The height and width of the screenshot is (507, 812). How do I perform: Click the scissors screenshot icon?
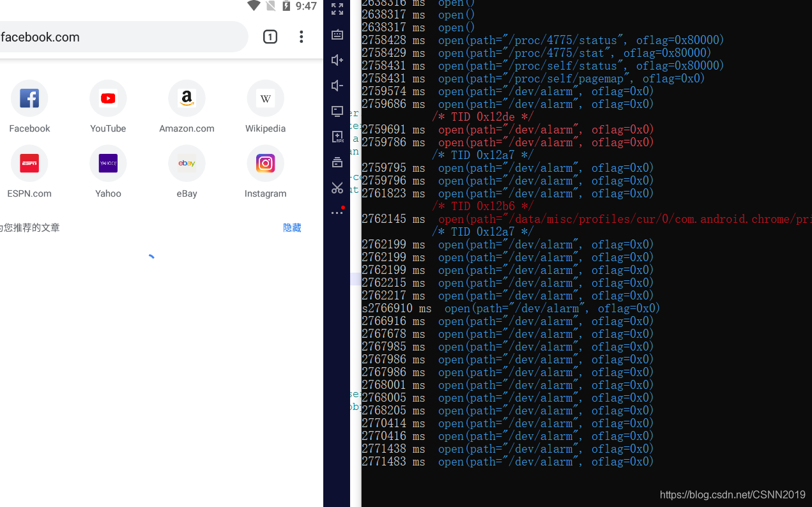pos(337,188)
